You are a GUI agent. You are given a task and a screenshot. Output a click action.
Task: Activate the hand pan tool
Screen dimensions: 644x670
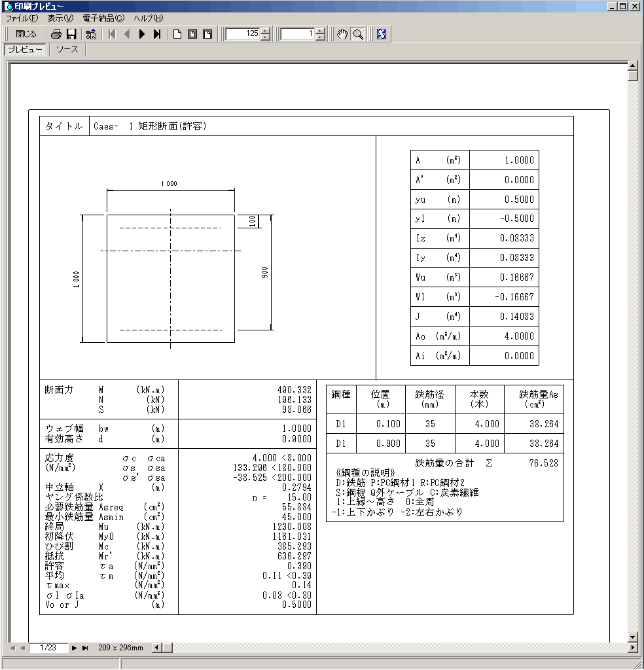click(342, 34)
